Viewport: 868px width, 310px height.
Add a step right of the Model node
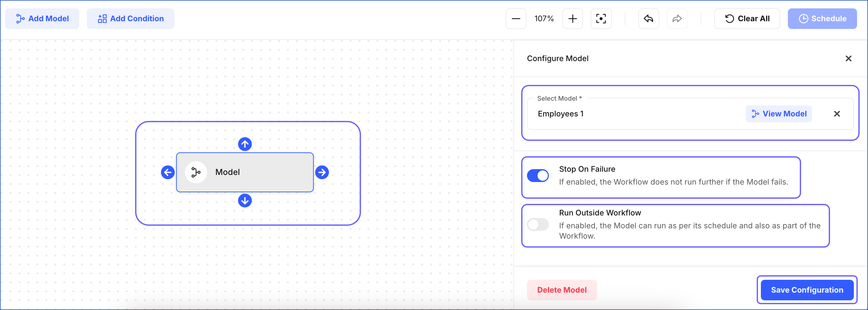point(322,172)
